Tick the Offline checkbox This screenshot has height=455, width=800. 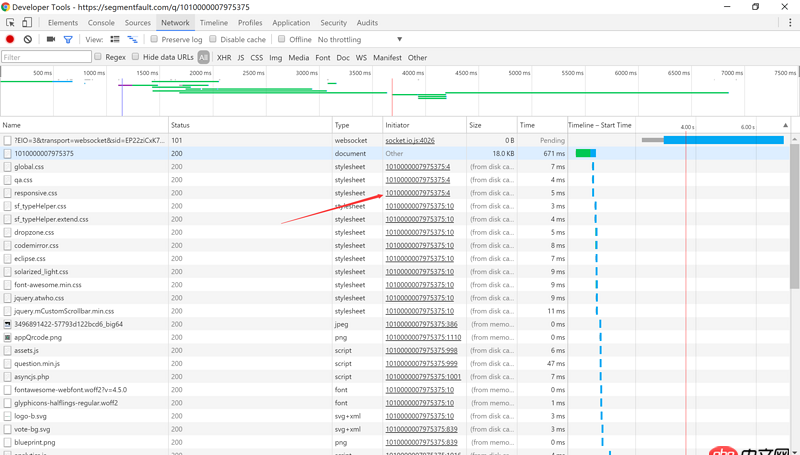(x=282, y=40)
